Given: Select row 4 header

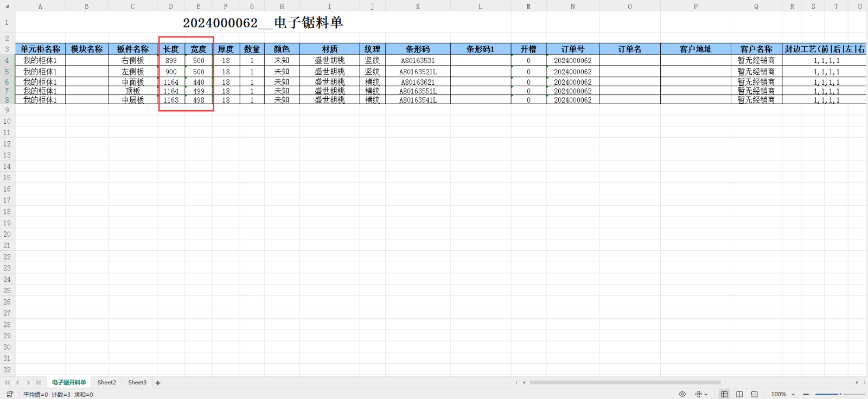Looking at the screenshot, I should click(x=7, y=61).
